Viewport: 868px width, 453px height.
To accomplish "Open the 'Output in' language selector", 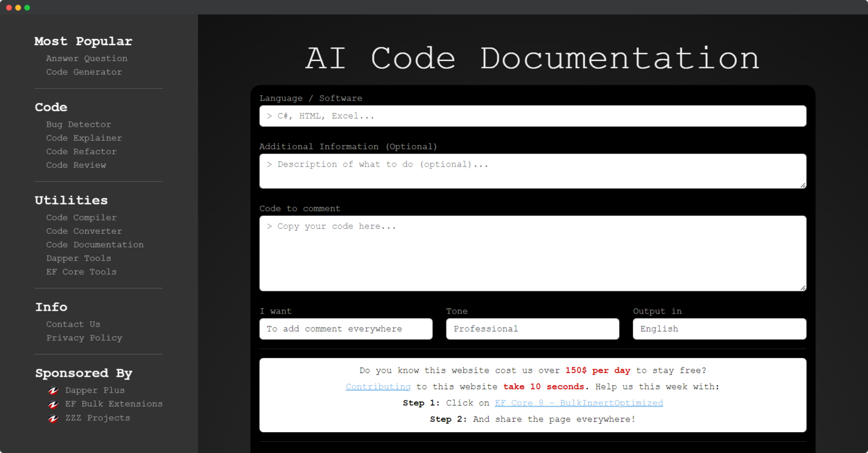I will [x=719, y=329].
